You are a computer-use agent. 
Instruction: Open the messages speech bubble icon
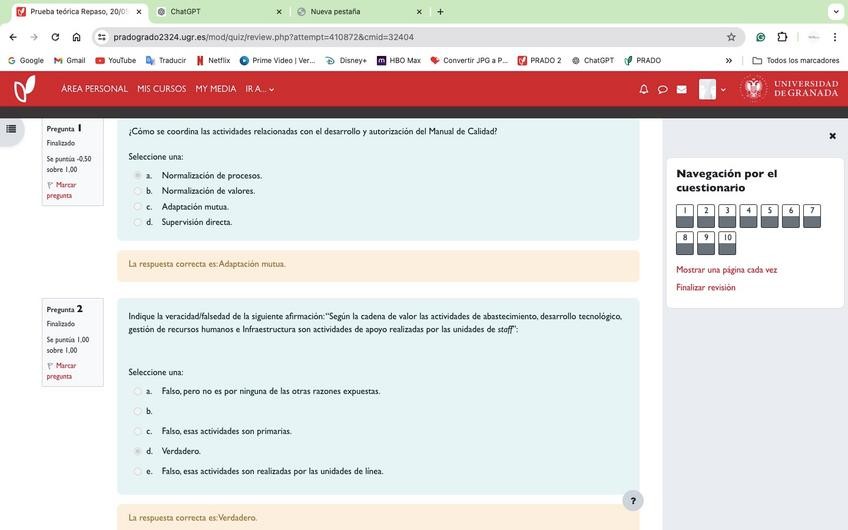pyautogui.click(x=662, y=89)
